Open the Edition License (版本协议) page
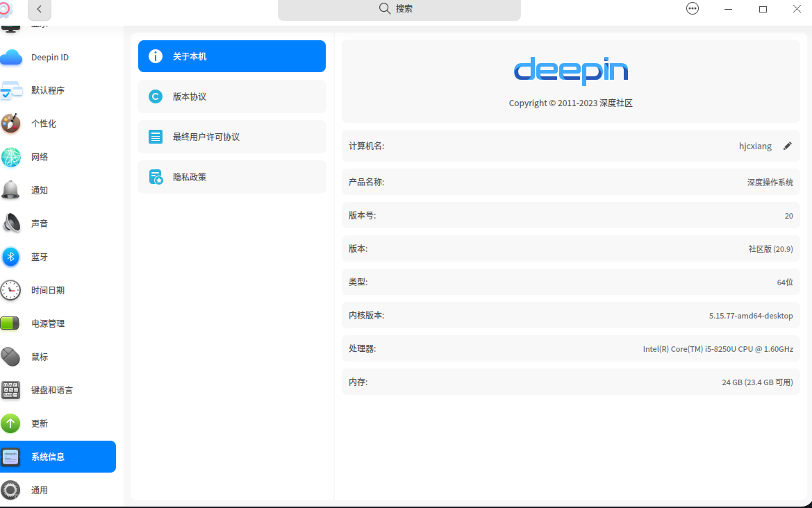This screenshot has height=508, width=812. coord(232,96)
